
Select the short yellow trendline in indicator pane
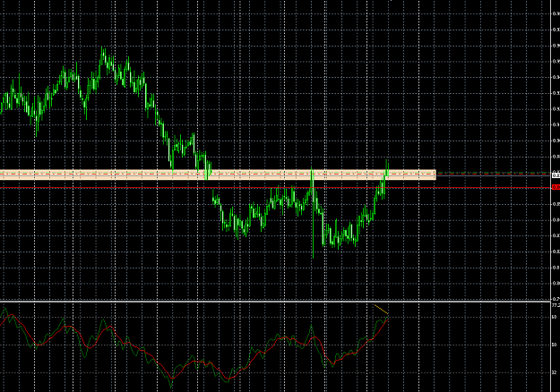[x=381, y=310]
